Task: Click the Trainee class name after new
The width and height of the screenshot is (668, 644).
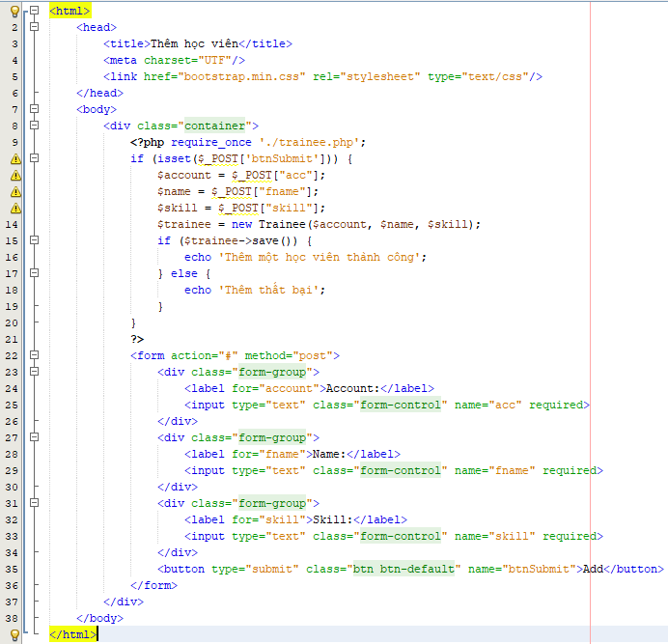Action: 282,225
